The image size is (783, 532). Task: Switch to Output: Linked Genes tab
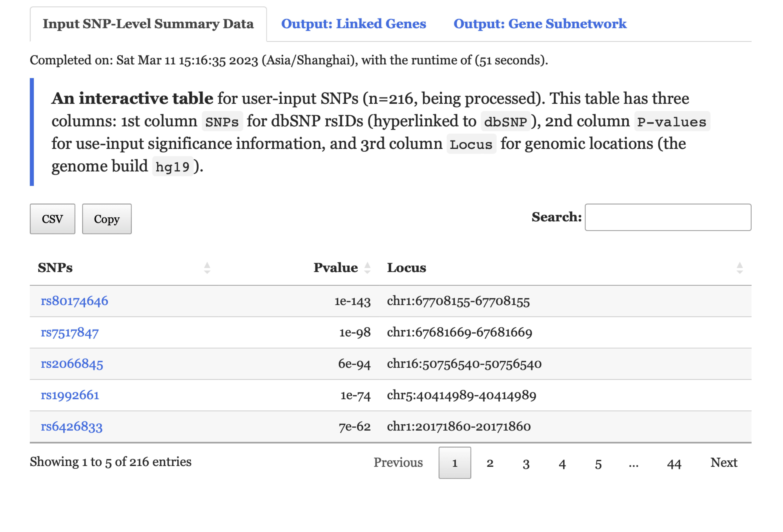[x=353, y=24]
